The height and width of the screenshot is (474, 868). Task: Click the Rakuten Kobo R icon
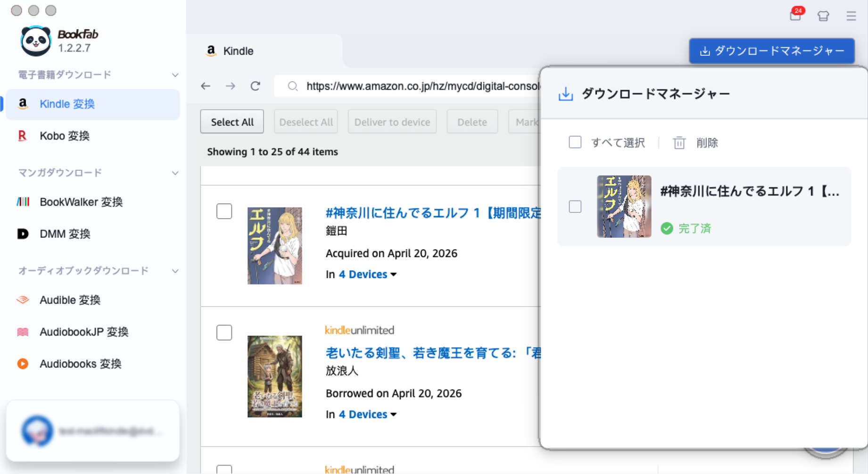pos(22,136)
